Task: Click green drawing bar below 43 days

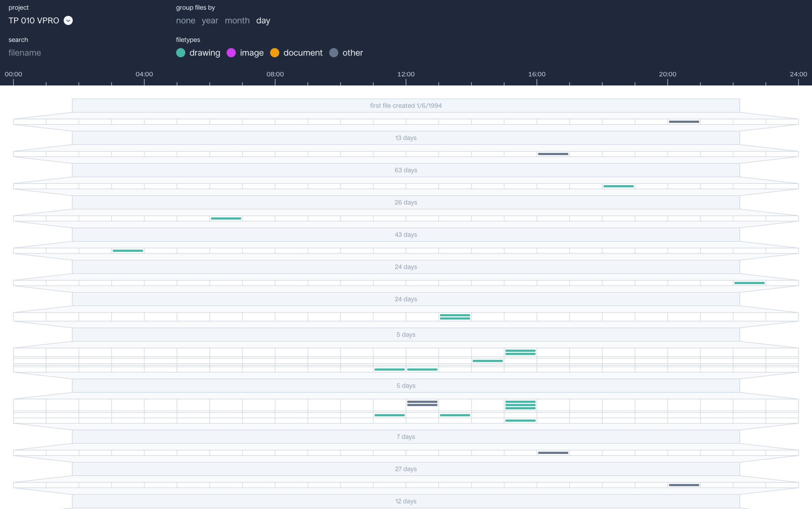Action: 128,251
